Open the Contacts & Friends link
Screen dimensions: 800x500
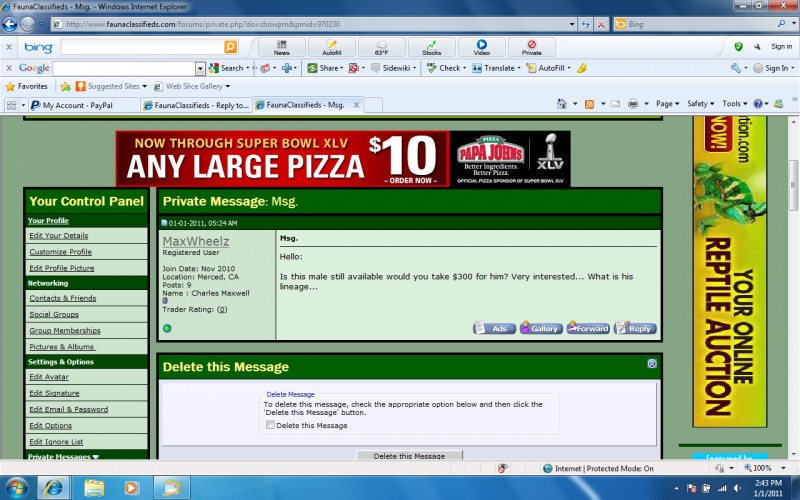coord(63,298)
